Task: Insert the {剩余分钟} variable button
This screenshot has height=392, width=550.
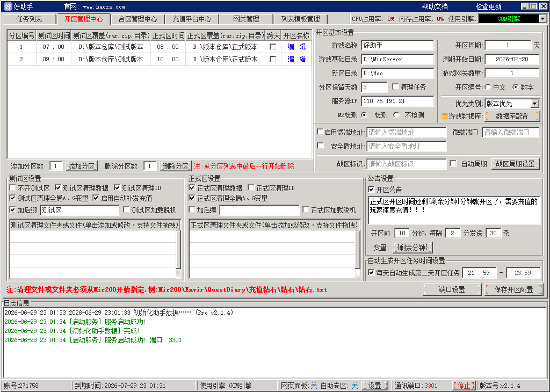Action: (412, 248)
